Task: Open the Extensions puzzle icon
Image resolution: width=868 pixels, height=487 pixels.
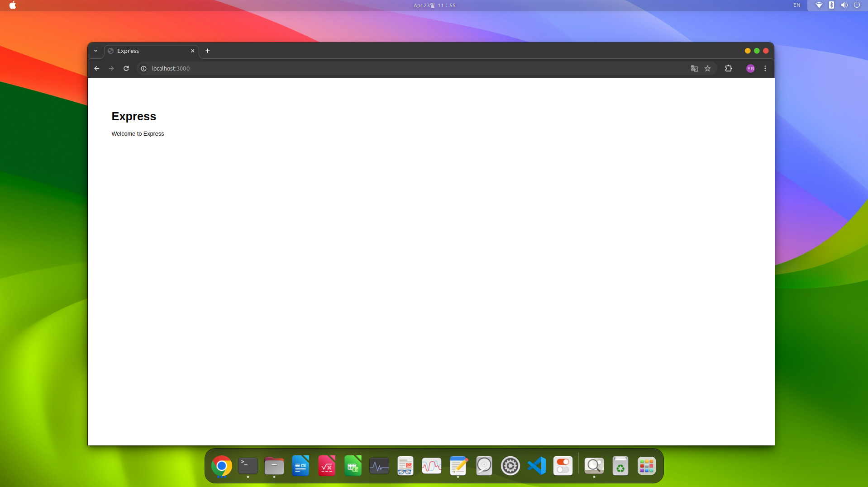Action: coord(729,68)
